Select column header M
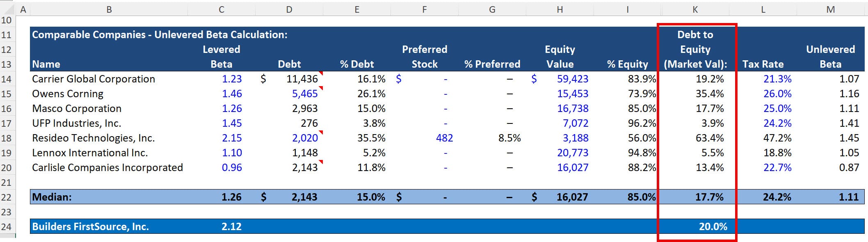This screenshot has height=242, width=868. coord(831,9)
